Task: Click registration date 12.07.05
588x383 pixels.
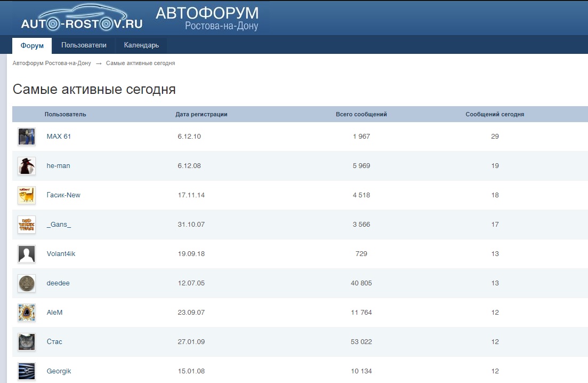Action: click(x=191, y=283)
